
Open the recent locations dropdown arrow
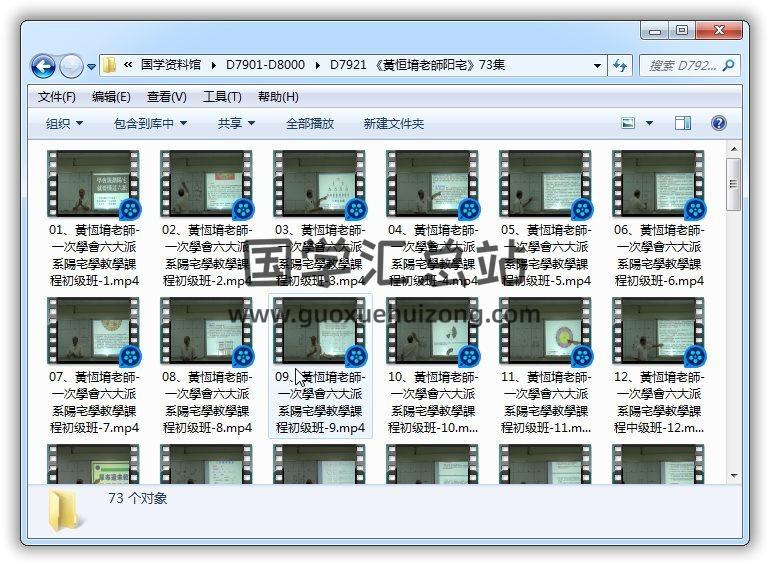[x=91, y=66]
